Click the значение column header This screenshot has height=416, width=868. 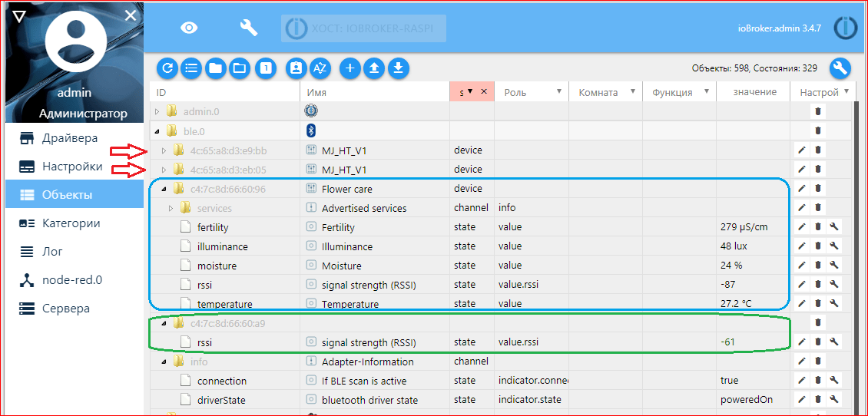[753, 92]
